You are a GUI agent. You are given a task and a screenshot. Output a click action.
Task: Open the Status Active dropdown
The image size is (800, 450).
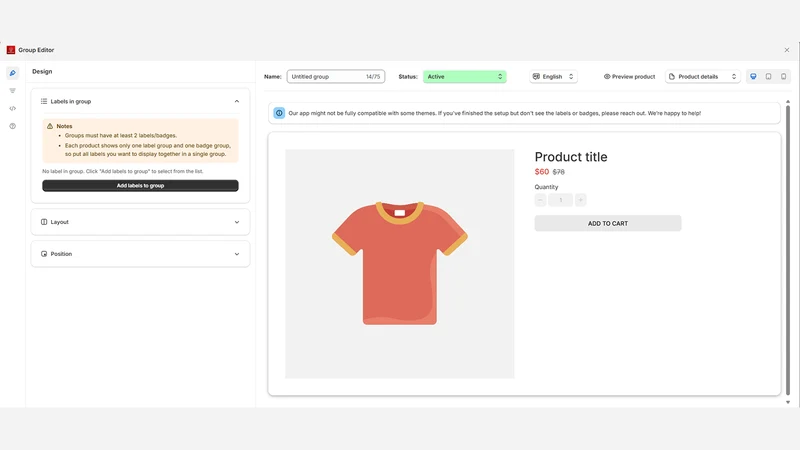click(x=464, y=77)
